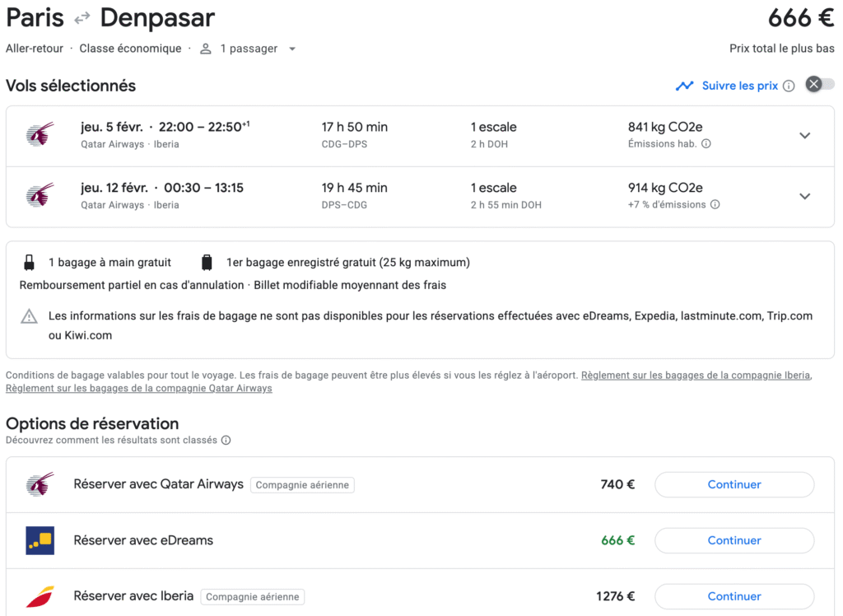Click '1er bagage enregistré gratuit (25 kg maximum)' text
This screenshot has height=616, width=843.
tap(348, 263)
